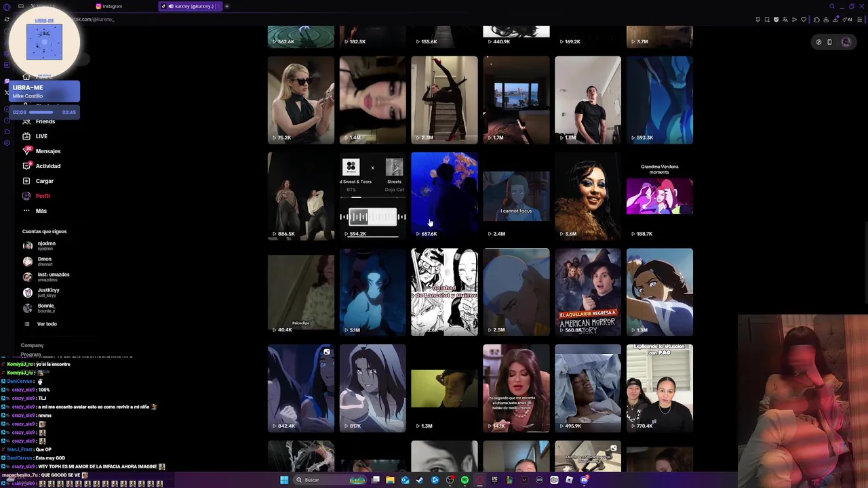Open the TikTok get-app phone icon
The height and width of the screenshot is (488, 868).
click(829, 42)
